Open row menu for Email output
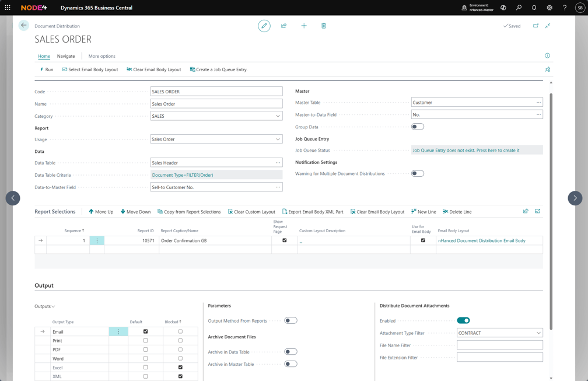The image size is (588, 381). tap(118, 331)
